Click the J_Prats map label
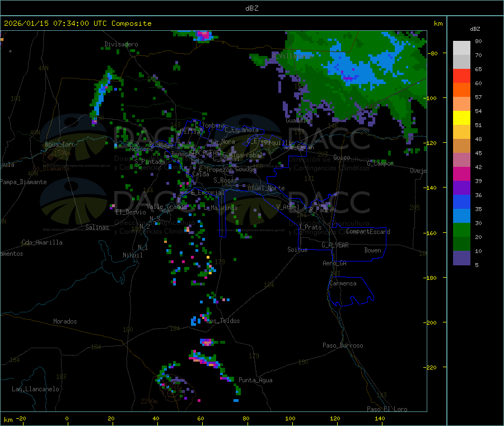This screenshot has height=426, width=504. pyautogui.click(x=310, y=227)
